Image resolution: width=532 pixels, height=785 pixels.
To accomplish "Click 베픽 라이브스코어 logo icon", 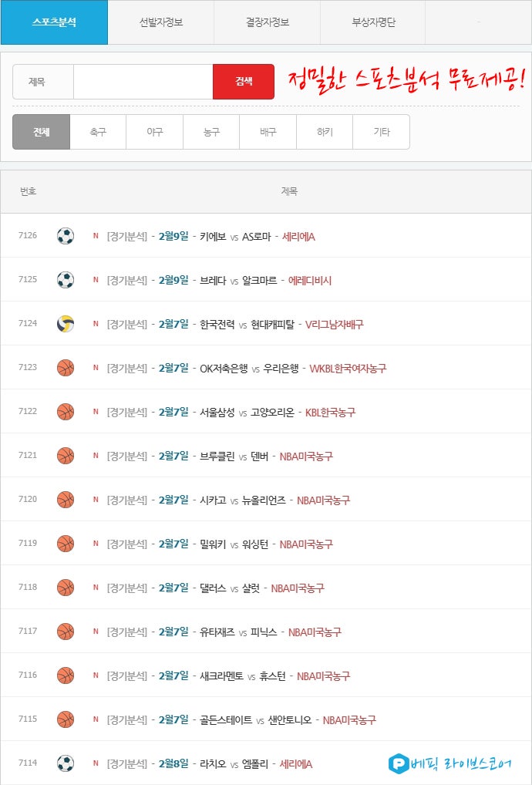I will pyautogui.click(x=399, y=763).
